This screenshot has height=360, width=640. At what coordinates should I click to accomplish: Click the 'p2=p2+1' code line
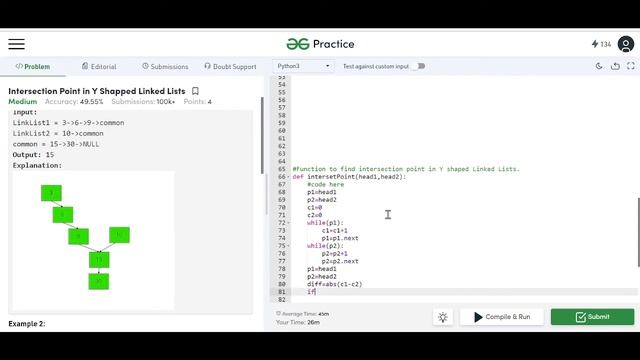click(x=335, y=253)
